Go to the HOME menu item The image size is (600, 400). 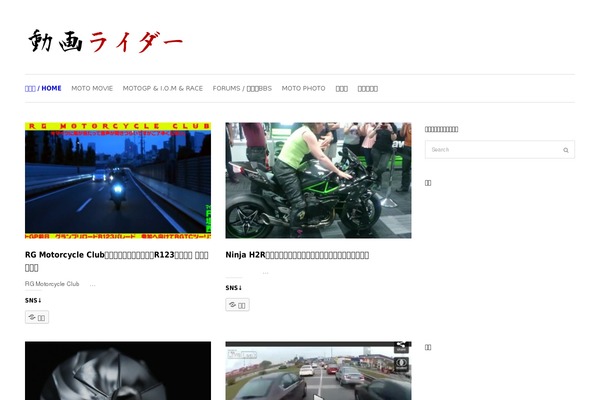tap(43, 88)
